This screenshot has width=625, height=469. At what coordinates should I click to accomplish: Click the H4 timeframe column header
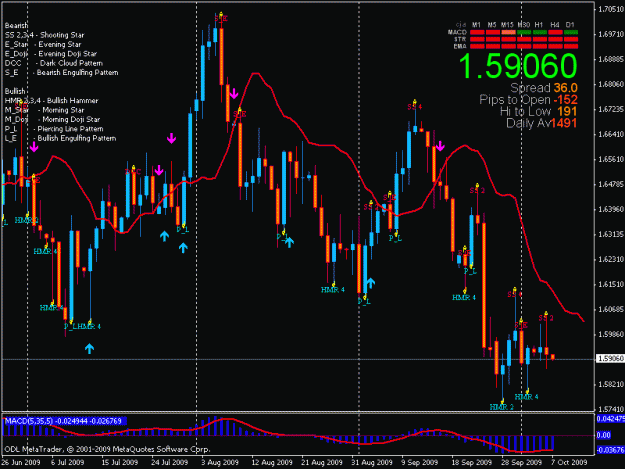554,25
